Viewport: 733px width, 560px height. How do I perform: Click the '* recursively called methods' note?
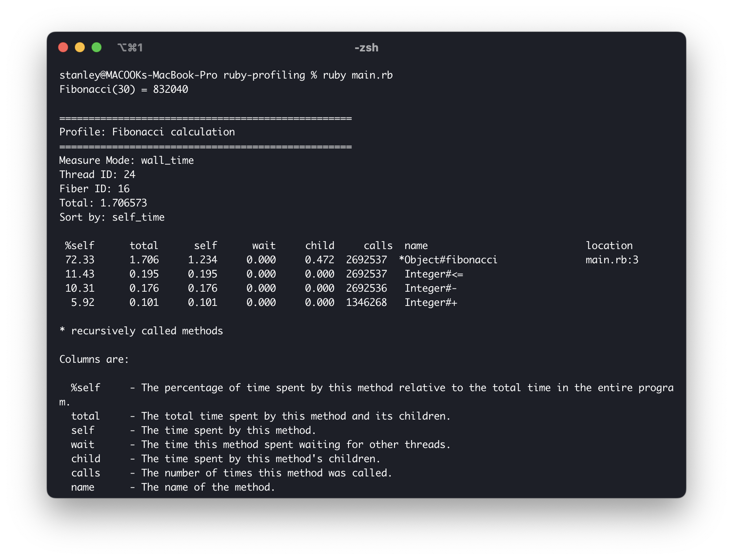pos(141,331)
